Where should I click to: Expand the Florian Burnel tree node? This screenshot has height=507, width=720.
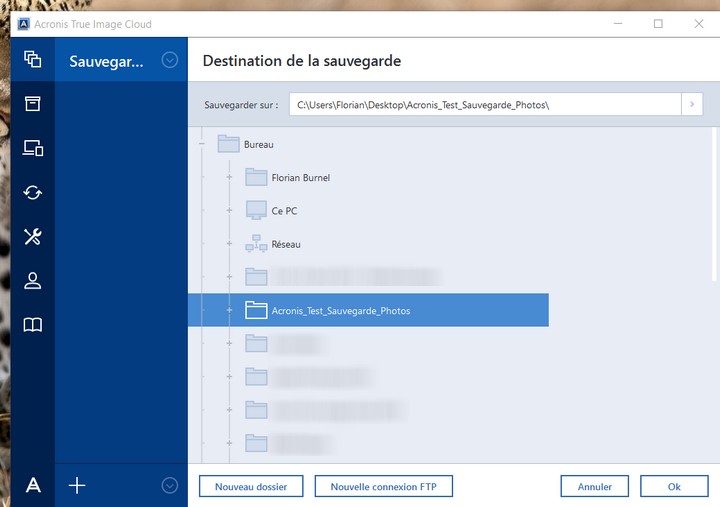pyautogui.click(x=229, y=177)
